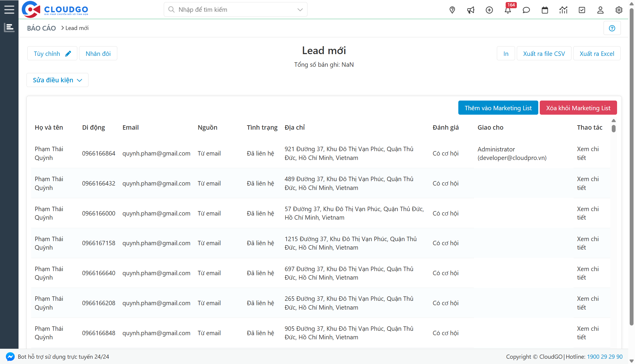635x364 pixels.
Task: Click the reports chart icon
Action: pyautogui.click(x=563, y=10)
